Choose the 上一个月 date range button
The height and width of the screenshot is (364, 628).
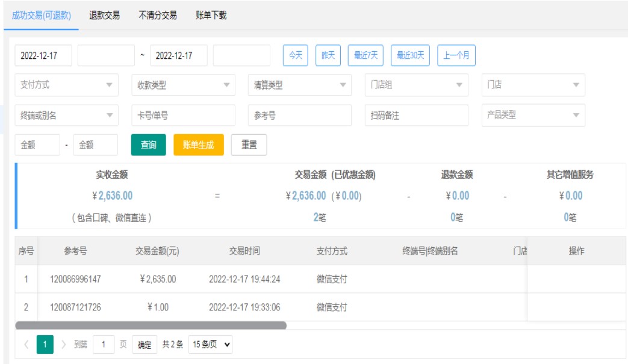[x=456, y=55]
